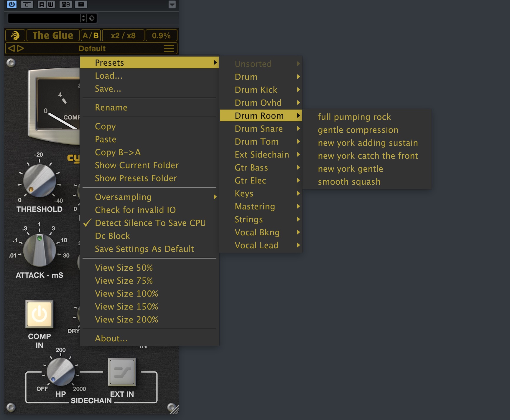
Task: Toggle the blue plugin power button
Action: [12, 4]
